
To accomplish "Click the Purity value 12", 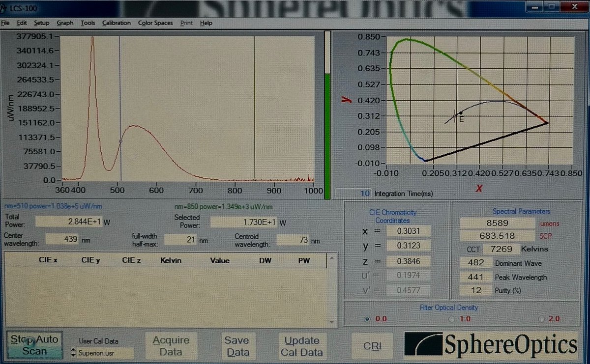I will coord(475,290).
